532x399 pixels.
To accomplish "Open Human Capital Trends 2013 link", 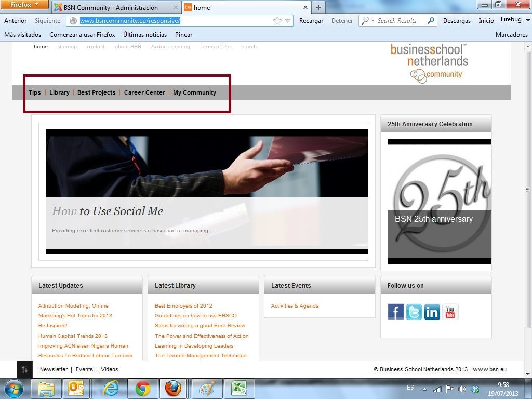I will (73, 336).
